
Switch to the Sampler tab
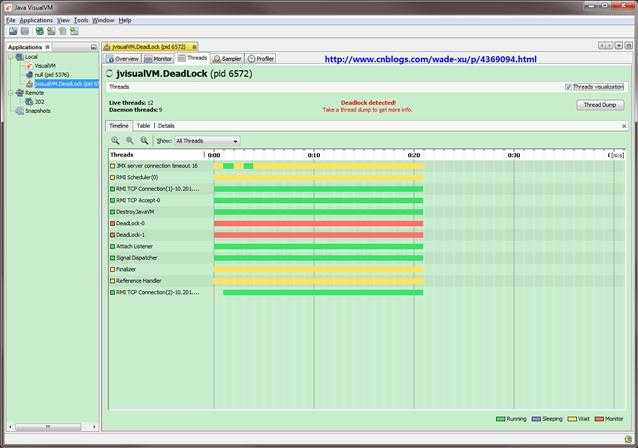pos(227,59)
